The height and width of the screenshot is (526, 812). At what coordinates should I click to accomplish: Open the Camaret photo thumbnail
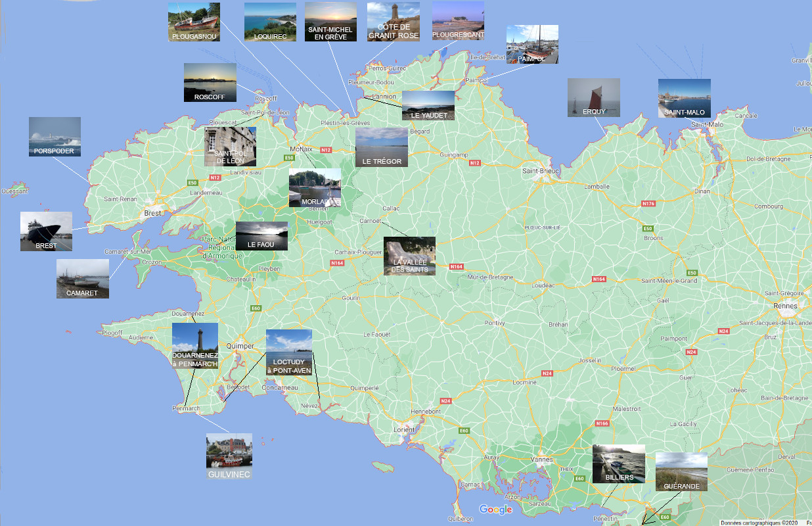83,278
